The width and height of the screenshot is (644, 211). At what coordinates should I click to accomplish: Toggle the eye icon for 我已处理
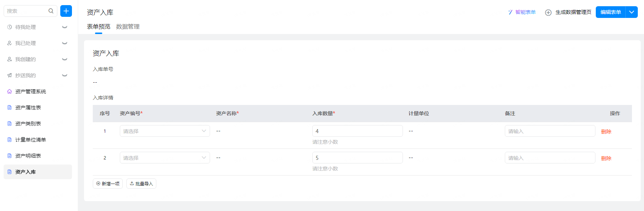[x=65, y=43]
